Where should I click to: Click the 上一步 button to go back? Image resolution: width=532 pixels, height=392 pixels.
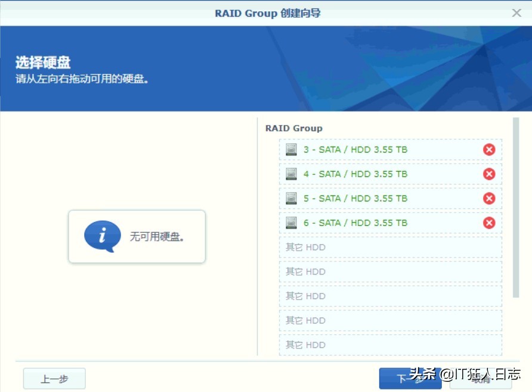[x=54, y=378]
